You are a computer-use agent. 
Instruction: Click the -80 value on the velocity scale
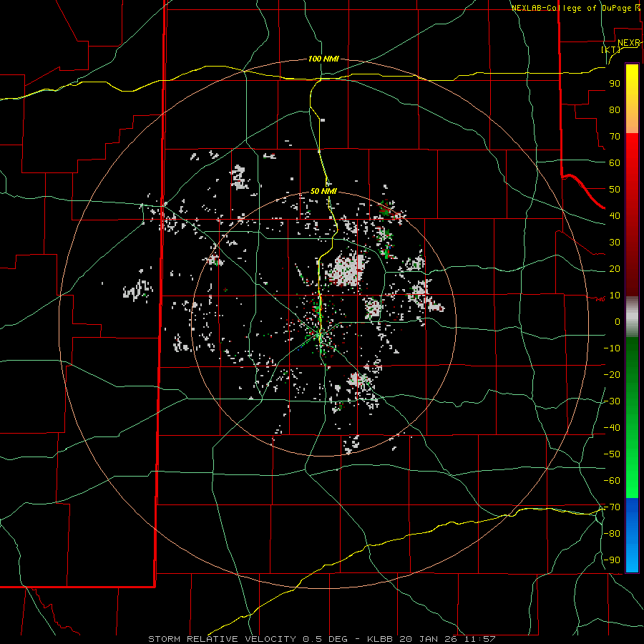(x=612, y=534)
